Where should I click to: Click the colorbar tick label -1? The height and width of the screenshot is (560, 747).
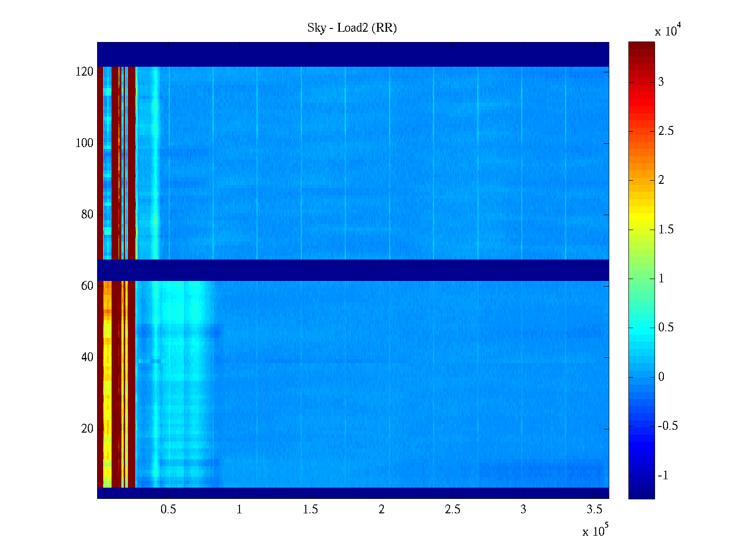coord(663,476)
